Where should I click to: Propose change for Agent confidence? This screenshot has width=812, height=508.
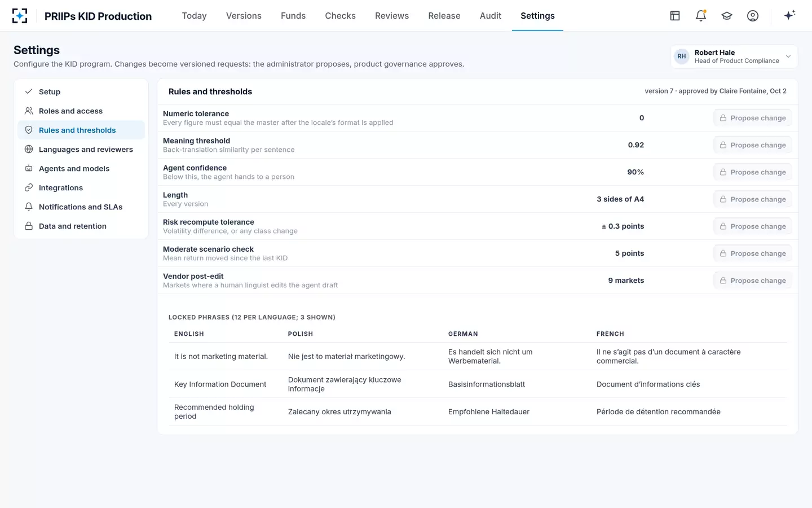click(x=753, y=172)
